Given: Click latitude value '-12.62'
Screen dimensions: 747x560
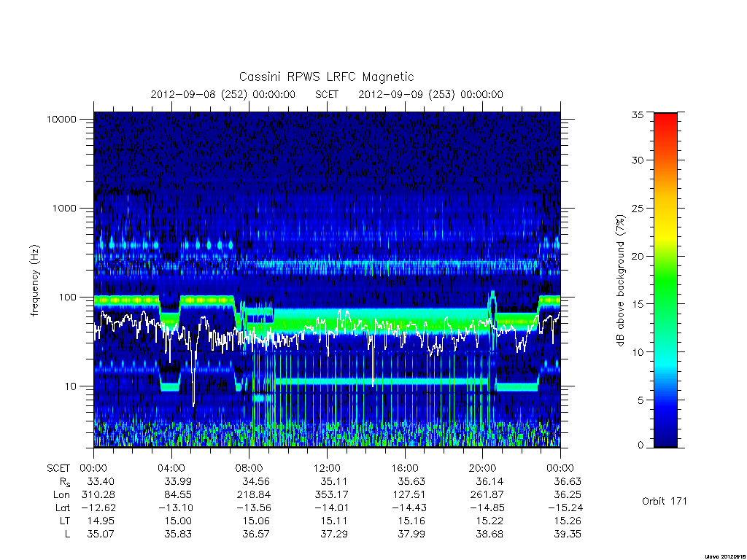Looking at the screenshot, I should coord(98,508).
